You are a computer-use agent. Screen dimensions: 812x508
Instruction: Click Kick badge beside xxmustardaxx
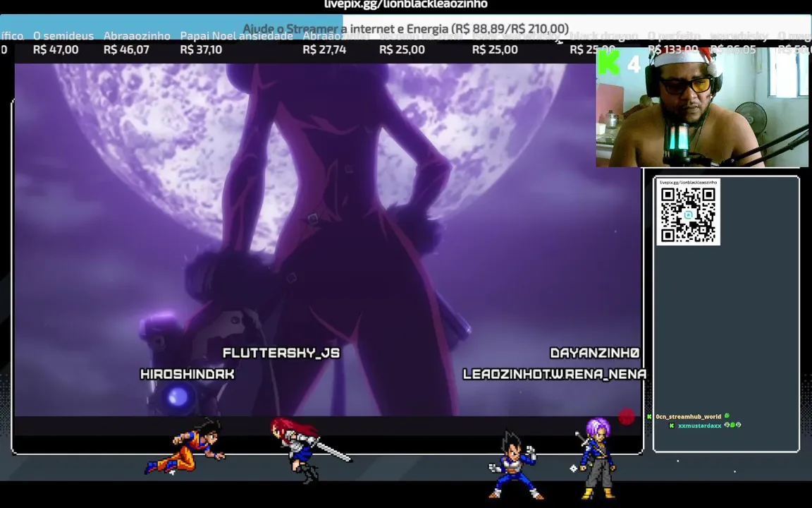pos(672,425)
